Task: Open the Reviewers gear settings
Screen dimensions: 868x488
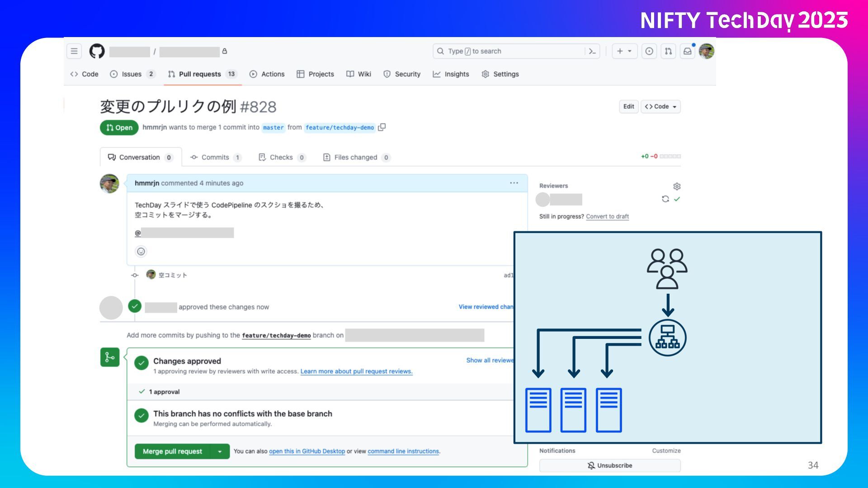Action: click(677, 186)
